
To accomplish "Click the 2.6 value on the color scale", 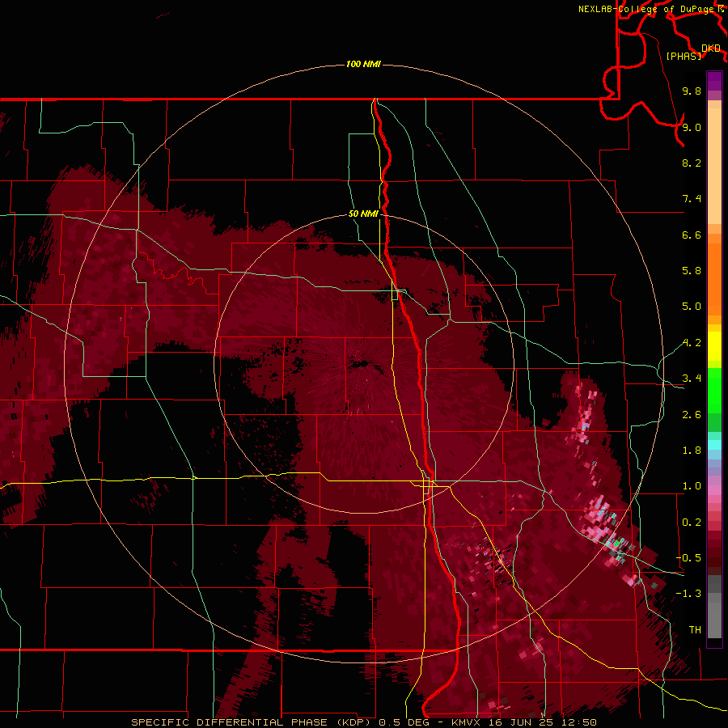I will tap(692, 415).
